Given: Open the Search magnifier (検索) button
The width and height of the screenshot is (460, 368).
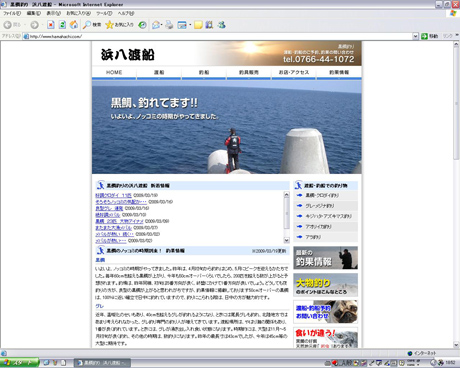Looking at the screenshot, I should [x=92, y=25].
